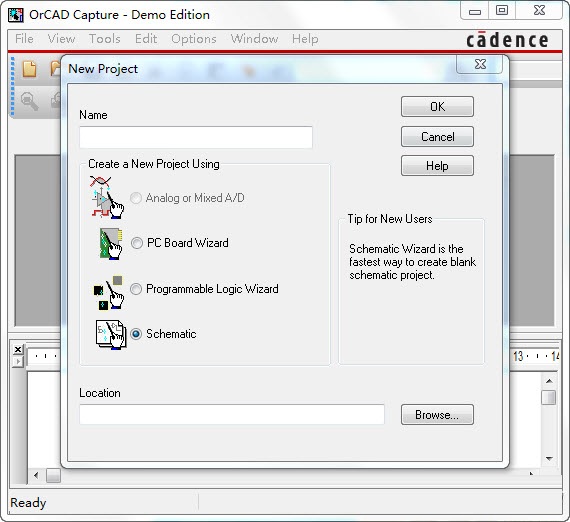Image resolution: width=570 pixels, height=522 pixels.
Task: Click the OrCAD Capture title bar icon
Action: coord(16,15)
